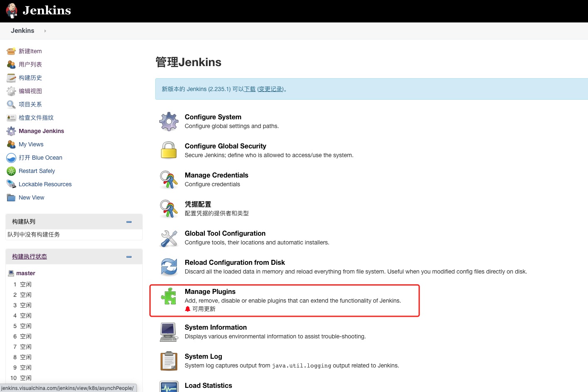Collapse the 构建队列 panel
The height and width of the screenshot is (392, 588).
pos(129,222)
